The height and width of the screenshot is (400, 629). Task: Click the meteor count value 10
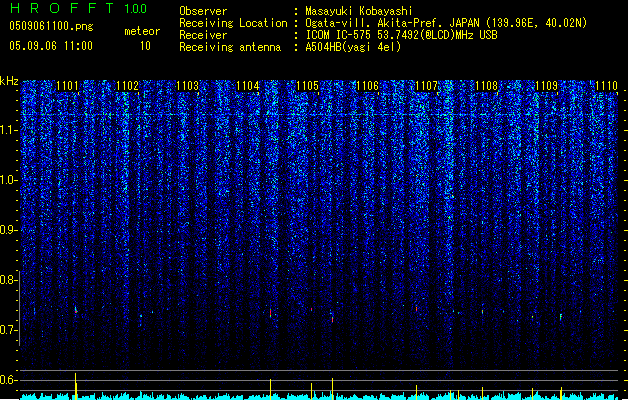click(145, 46)
